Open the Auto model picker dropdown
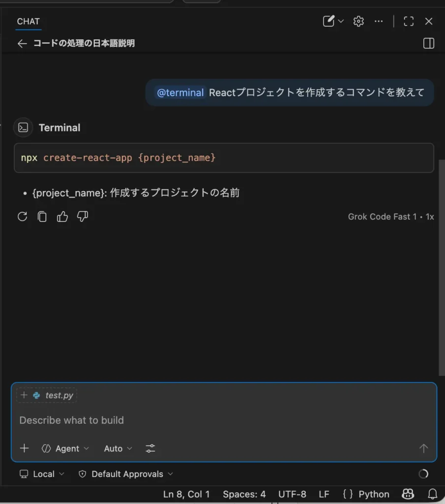The width and height of the screenshot is (445, 504). (118, 448)
